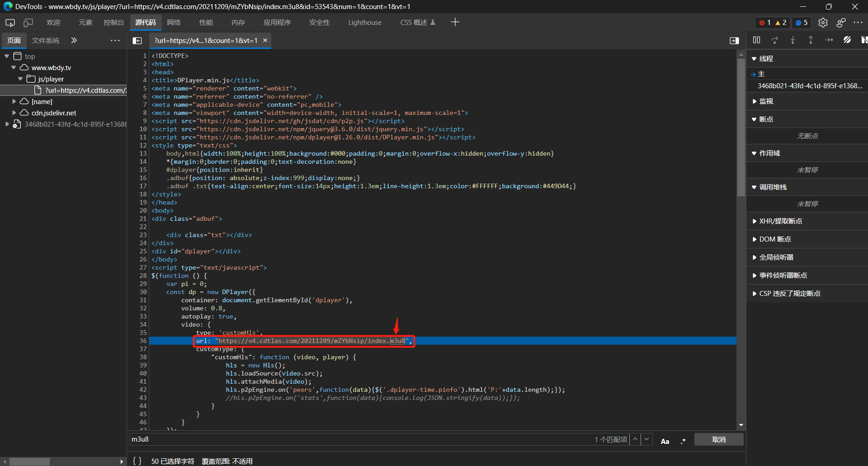Open the 安全性 (Security) tab
The height and width of the screenshot is (466, 868).
320,23
